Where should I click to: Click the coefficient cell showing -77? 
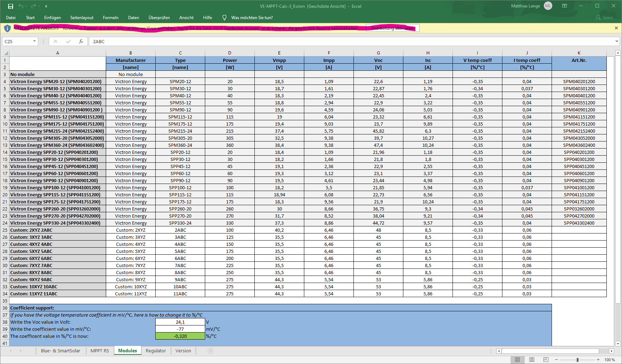pos(180,329)
